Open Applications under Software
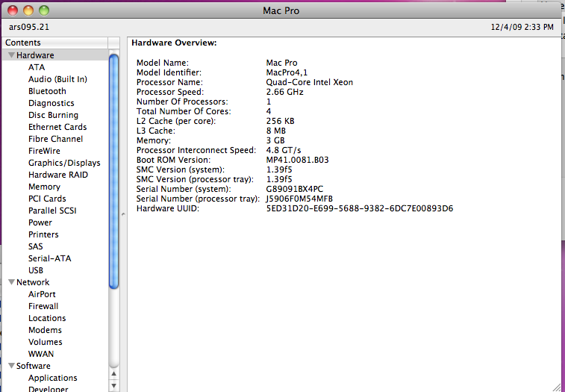 pyautogui.click(x=52, y=378)
